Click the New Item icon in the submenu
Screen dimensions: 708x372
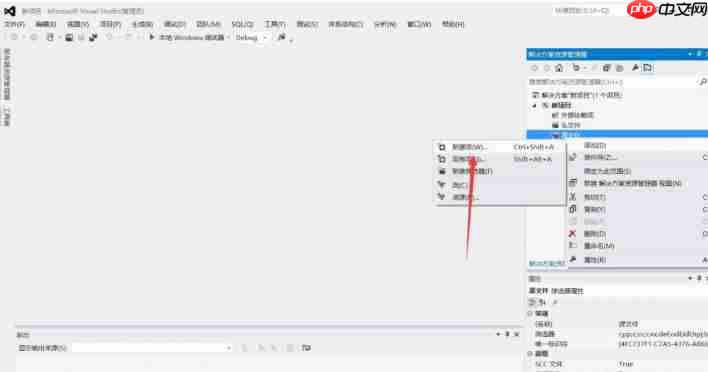point(442,147)
